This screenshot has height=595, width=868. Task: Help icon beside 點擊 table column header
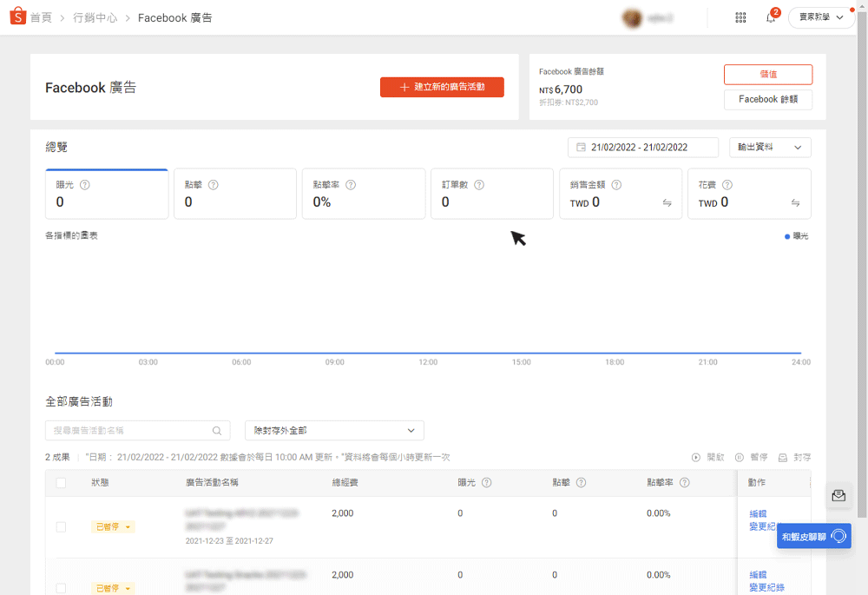582,483
